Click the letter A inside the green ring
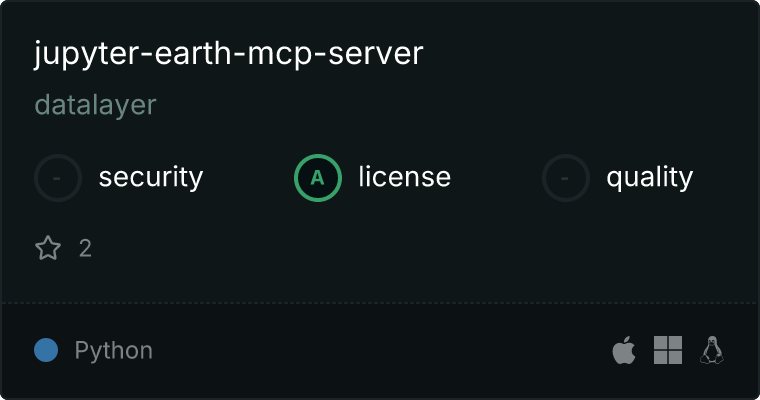This screenshot has width=760, height=400. click(x=317, y=178)
